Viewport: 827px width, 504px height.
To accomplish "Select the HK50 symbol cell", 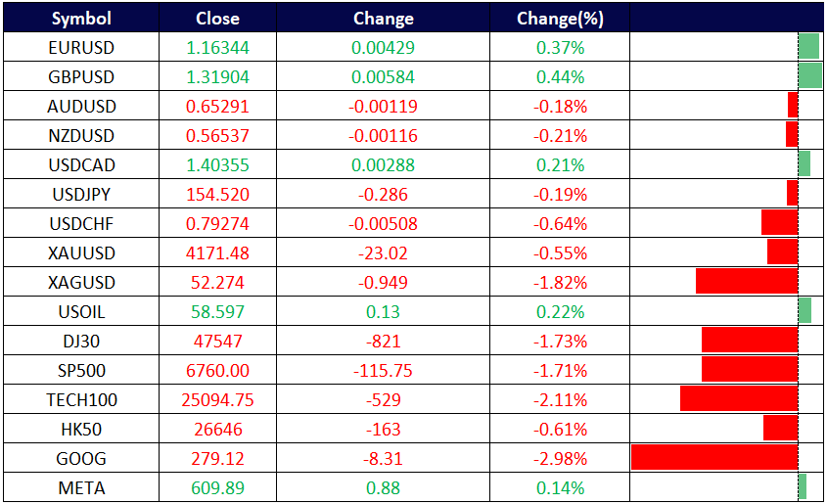I will (81, 429).
